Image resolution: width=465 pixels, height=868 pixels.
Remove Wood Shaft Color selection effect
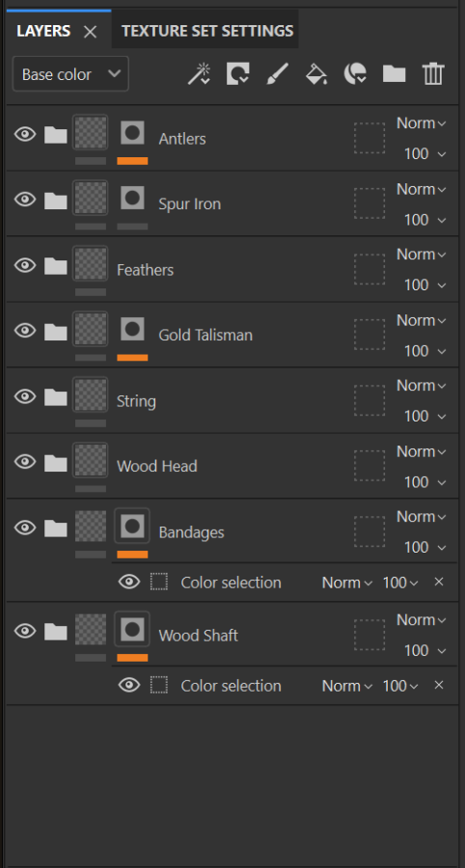coord(439,686)
